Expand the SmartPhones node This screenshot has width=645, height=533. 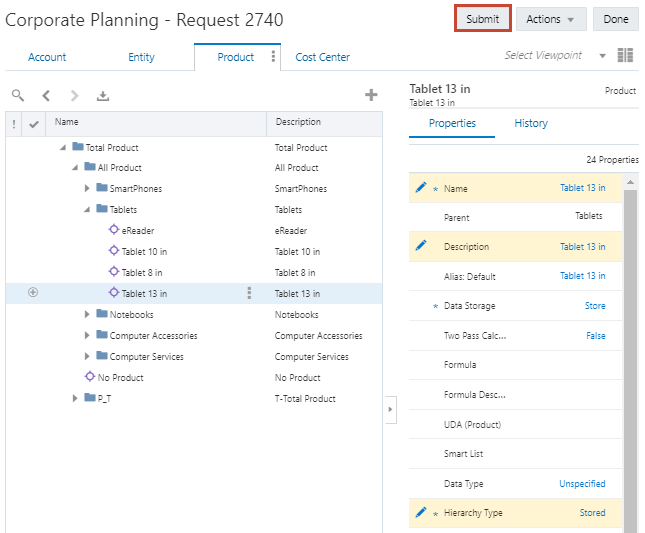[x=87, y=188]
